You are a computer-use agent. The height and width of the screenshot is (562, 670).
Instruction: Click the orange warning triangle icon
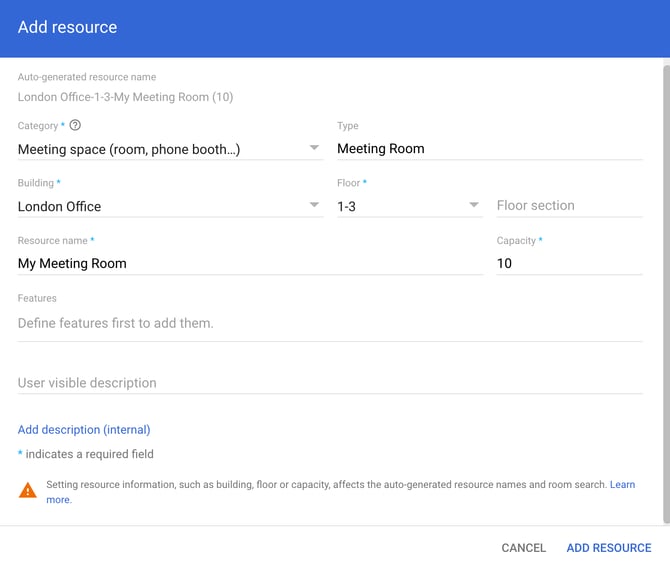point(27,490)
